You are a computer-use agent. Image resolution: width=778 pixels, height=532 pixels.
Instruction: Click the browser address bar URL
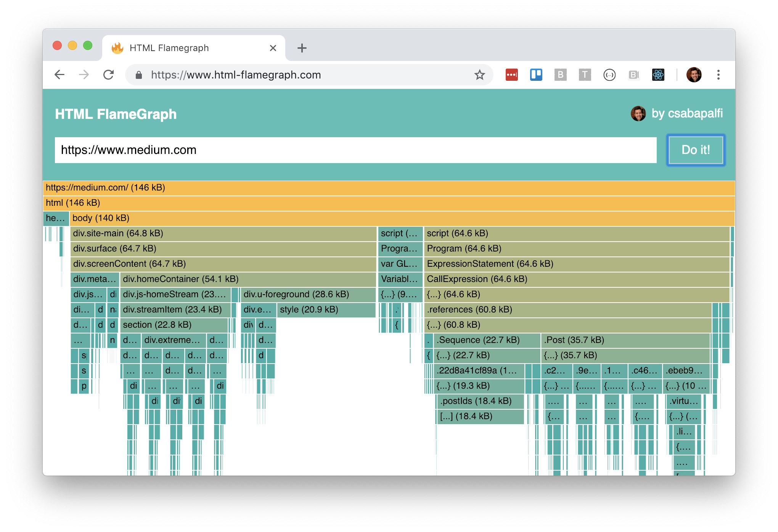[236, 75]
